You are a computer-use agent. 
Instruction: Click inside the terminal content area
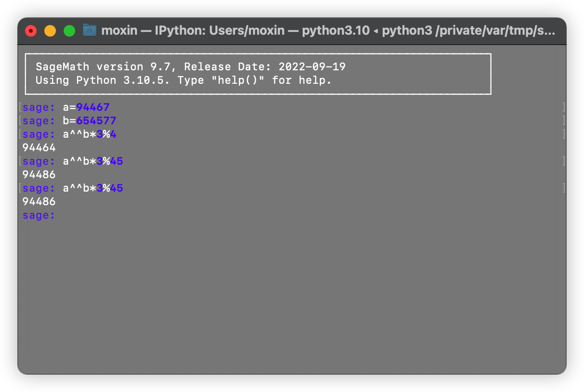[x=289, y=289]
